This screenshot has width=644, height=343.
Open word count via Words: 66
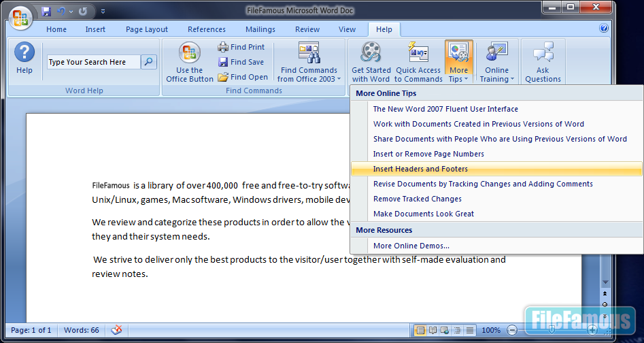click(82, 330)
